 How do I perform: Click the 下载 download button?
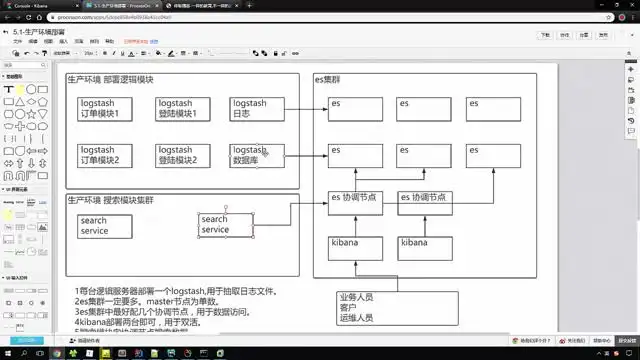click(546, 35)
